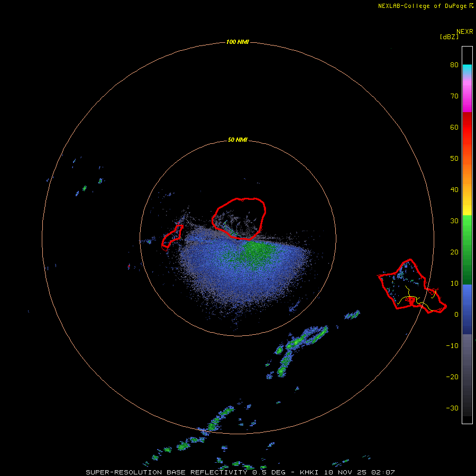Click the 50 NMI range ring label
476x476 pixels.
coord(237,140)
